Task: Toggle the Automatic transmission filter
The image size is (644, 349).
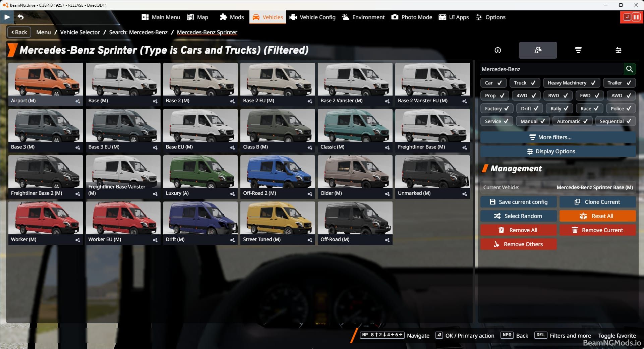Action: [x=572, y=121]
